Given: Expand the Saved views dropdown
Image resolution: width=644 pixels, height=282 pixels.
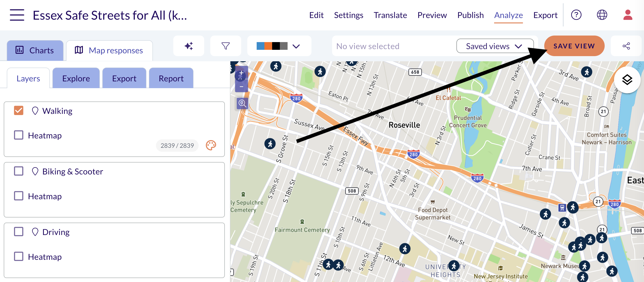Looking at the screenshot, I should click(x=495, y=46).
